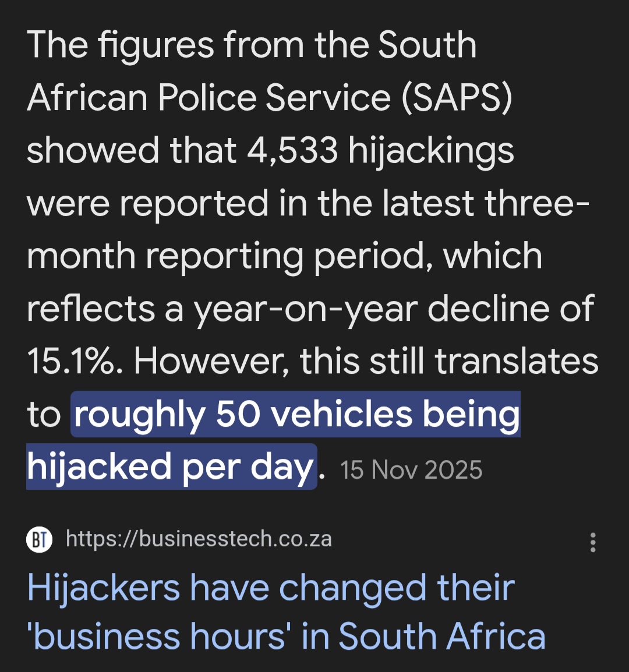Click the '(SAPS)' abbreviation in snippet

(457, 97)
